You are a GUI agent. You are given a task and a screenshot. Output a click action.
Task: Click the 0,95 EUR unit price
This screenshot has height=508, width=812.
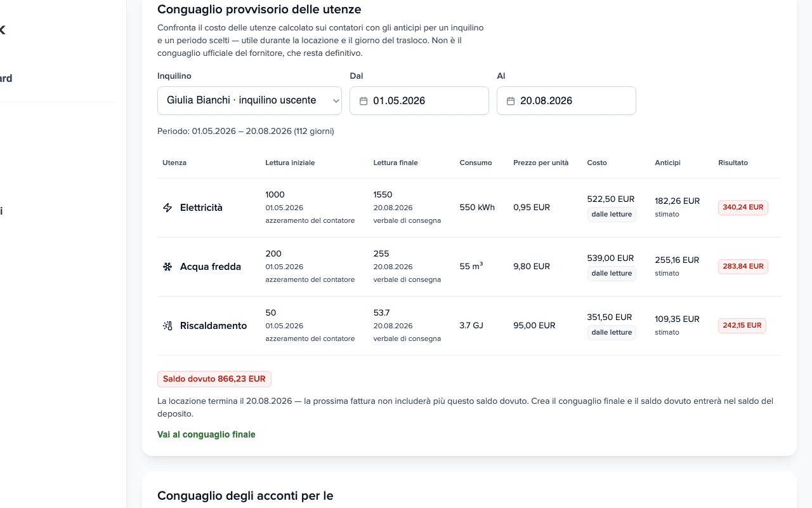[532, 208]
